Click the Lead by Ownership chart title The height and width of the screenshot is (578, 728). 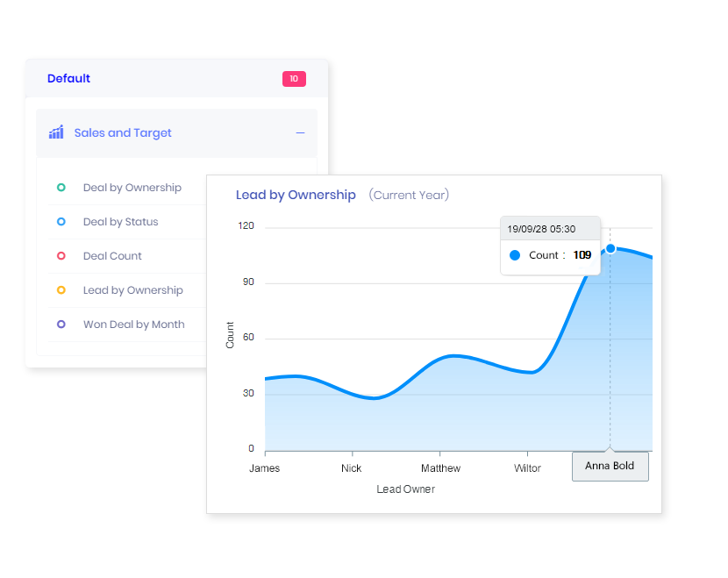pos(296,195)
